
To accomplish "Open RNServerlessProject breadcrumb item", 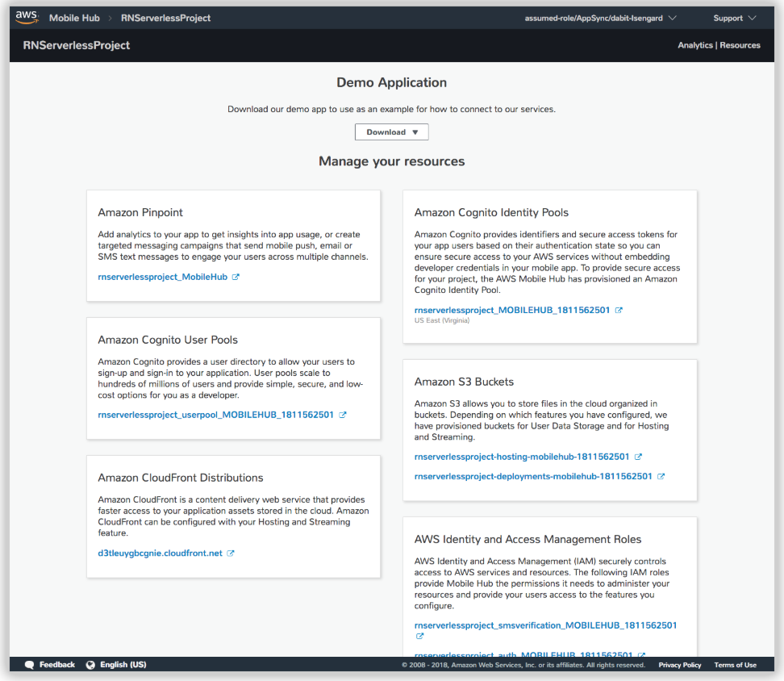I will 165,18.
